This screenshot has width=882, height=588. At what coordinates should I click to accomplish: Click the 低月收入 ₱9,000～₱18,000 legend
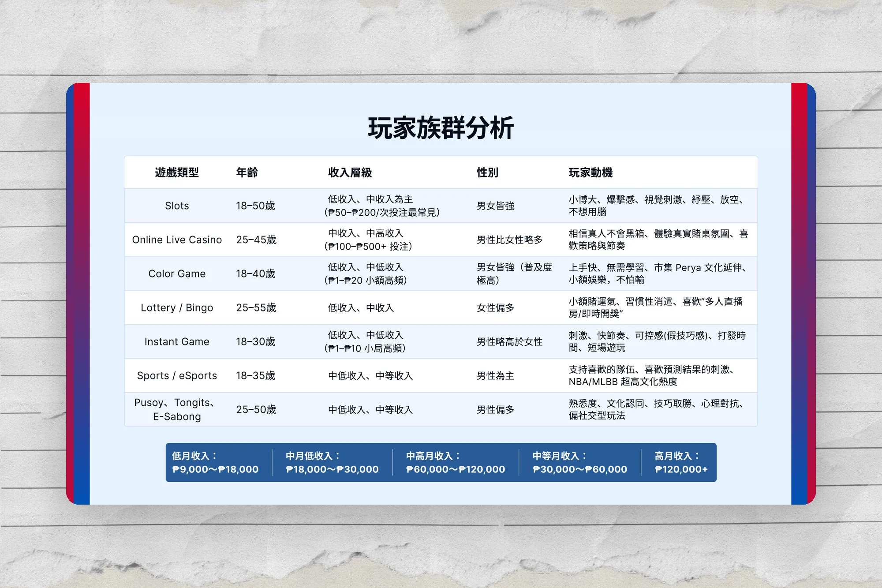click(x=215, y=463)
